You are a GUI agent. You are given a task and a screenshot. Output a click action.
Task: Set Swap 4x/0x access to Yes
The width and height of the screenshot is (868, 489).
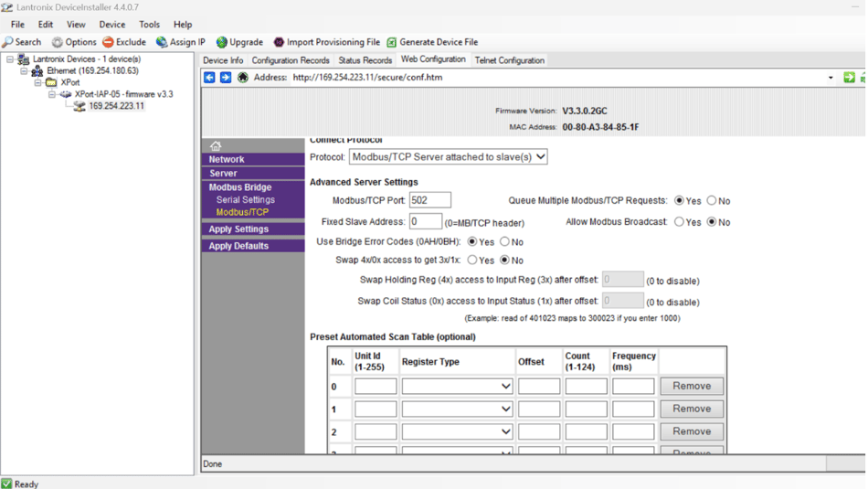[x=472, y=260]
